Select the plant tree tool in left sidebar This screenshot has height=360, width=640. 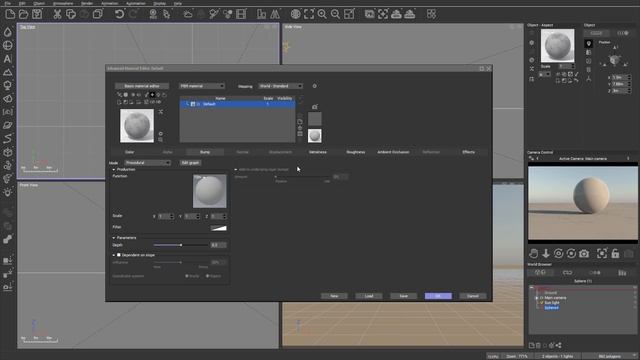[8, 85]
